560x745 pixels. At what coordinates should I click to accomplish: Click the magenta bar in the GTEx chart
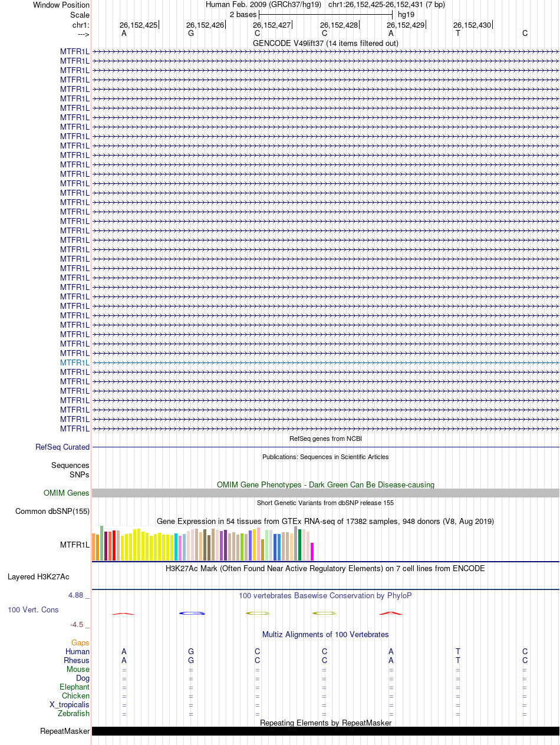(312, 552)
